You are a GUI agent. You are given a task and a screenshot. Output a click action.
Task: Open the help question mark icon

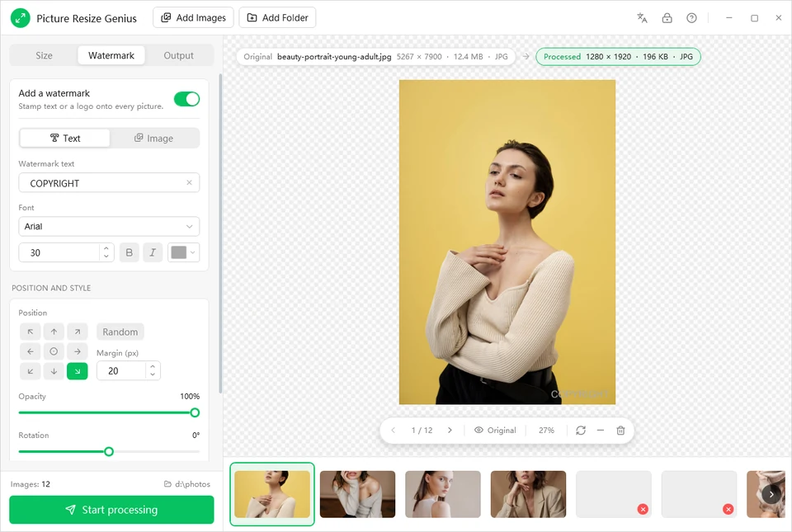(x=691, y=18)
